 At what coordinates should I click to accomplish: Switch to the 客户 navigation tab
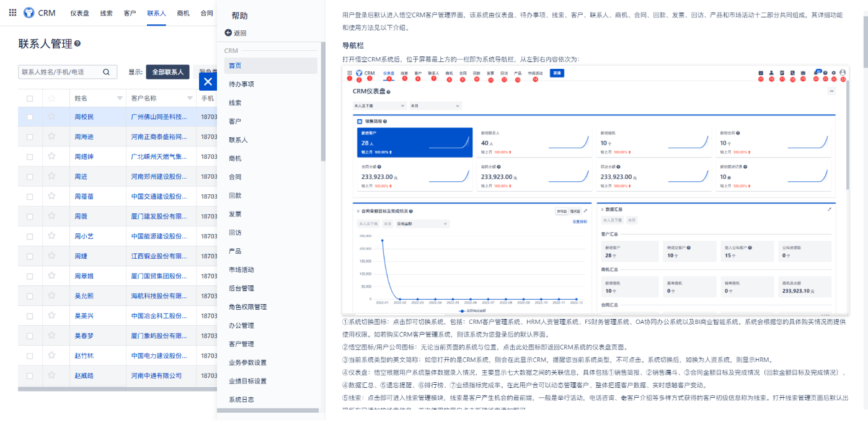click(130, 12)
